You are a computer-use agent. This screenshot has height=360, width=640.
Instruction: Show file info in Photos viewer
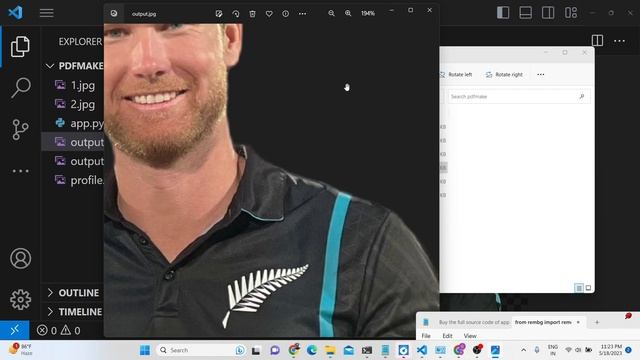285,13
